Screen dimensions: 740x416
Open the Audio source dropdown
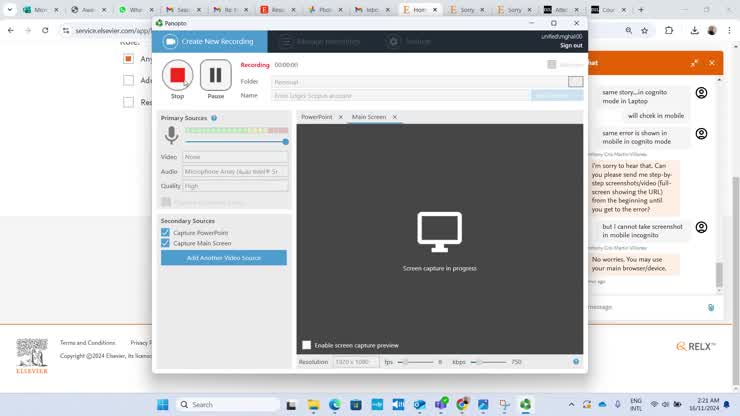tap(235, 171)
